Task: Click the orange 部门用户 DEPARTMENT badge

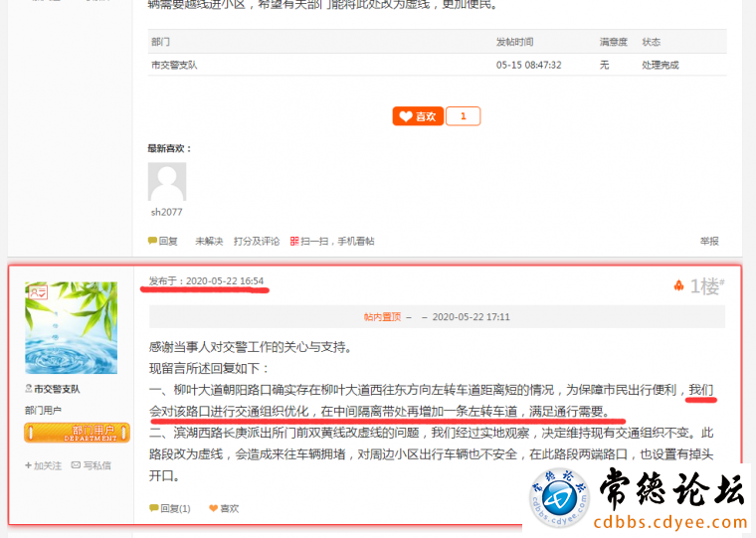Action: pos(78,433)
